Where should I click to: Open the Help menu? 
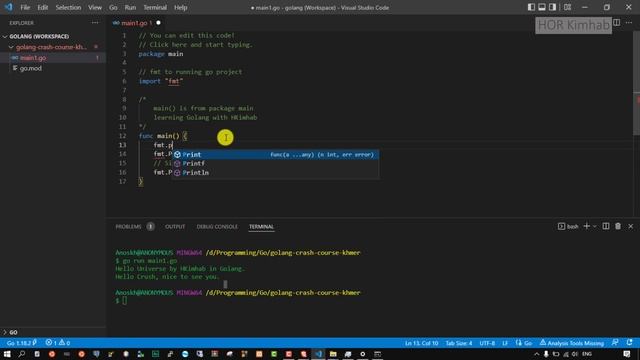coord(180,7)
